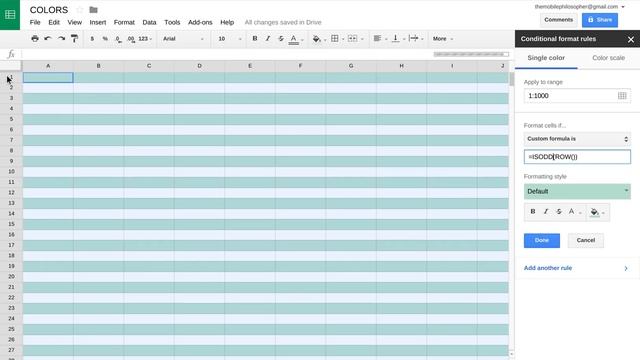This screenshot has height=360, width=640.
Task: Open the Data menu
Action: click(149, 22)
